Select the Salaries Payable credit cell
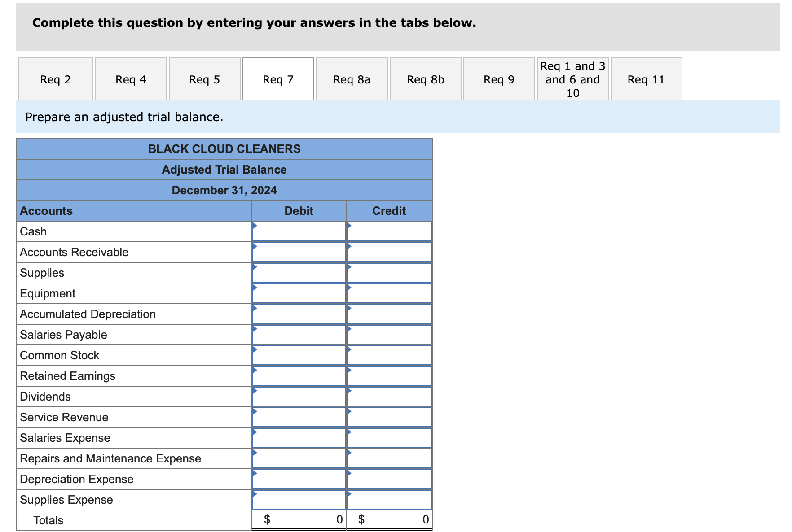Viewport: 792px width, 532px height. [389, 335]
